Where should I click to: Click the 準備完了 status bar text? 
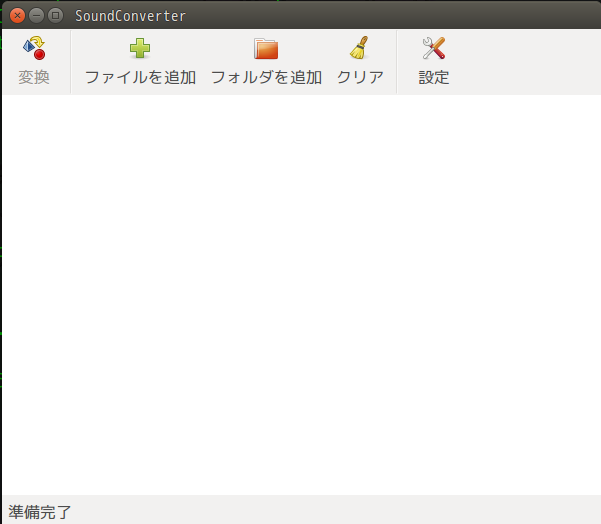40,512
